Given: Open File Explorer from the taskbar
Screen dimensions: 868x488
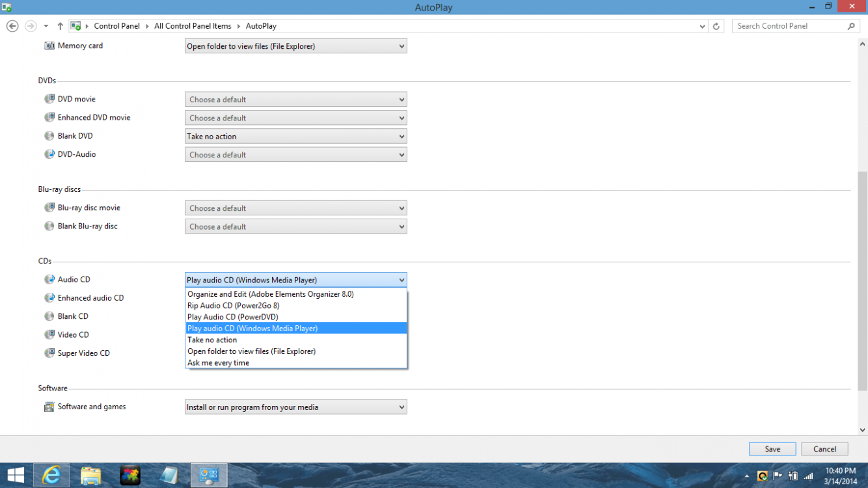Looking at the screenshot, I should click(91, 475).
